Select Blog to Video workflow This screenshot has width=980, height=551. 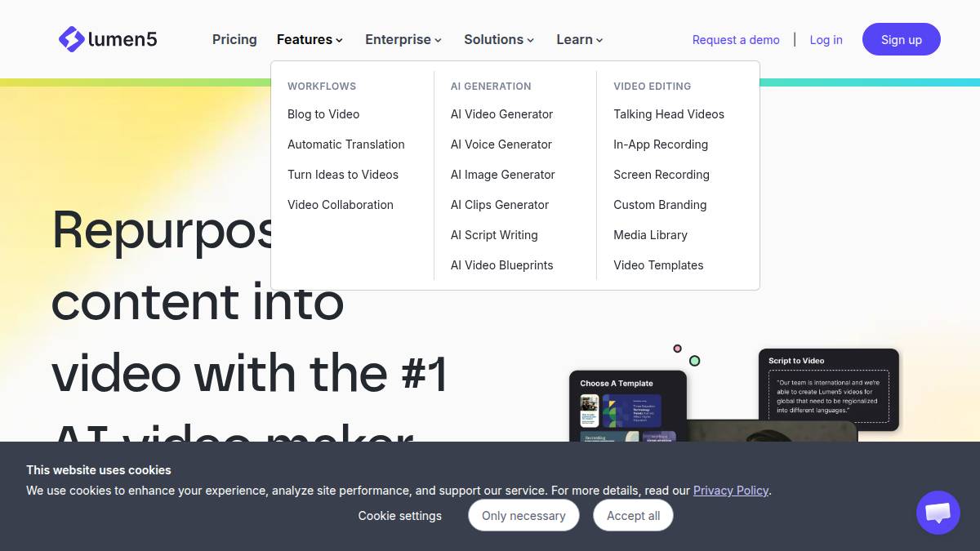323,114
